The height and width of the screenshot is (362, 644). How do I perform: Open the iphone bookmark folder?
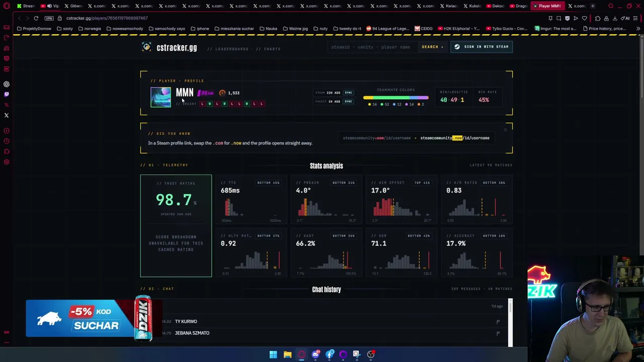click(200, 29)
